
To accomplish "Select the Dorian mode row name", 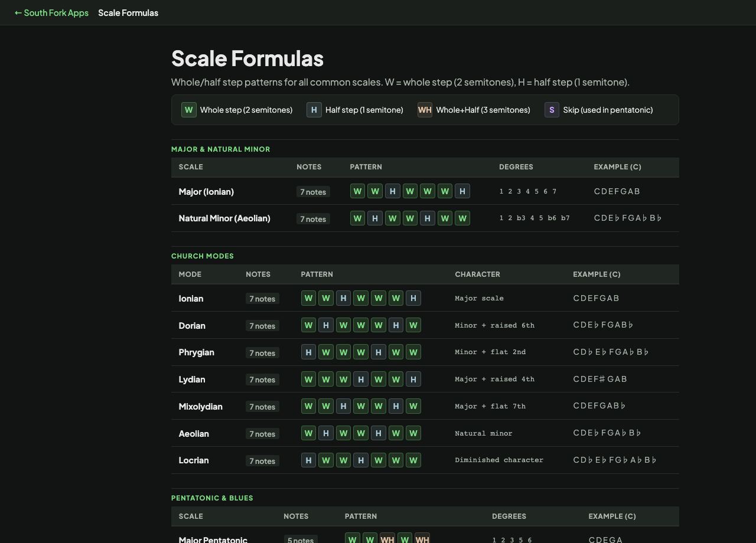I will click(x=192, y=325).
